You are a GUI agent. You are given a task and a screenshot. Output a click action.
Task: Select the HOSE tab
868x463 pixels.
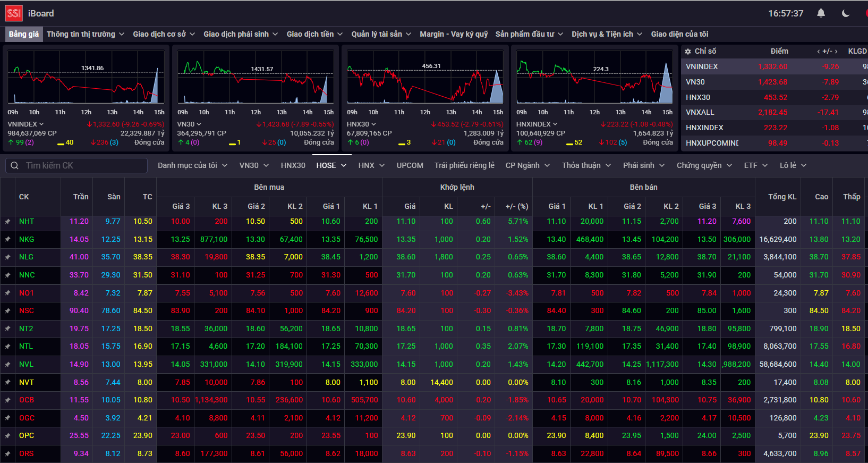click(331, 165)
